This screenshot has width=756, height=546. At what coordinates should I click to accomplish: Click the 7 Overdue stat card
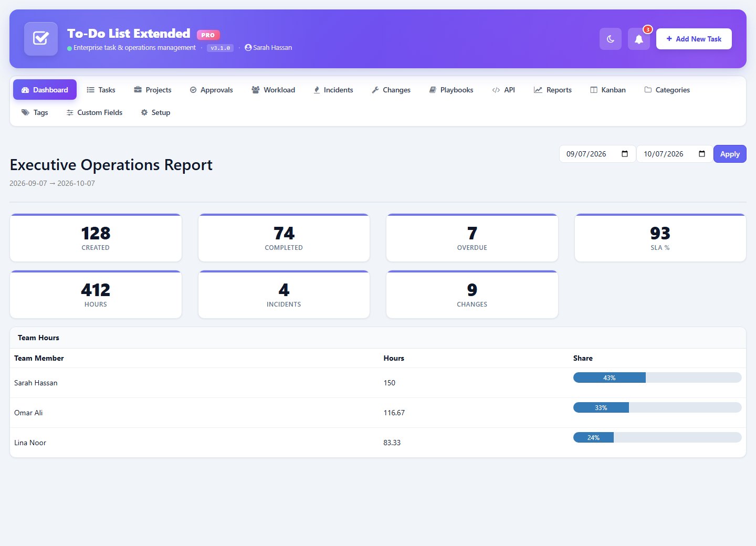(472, 238)
